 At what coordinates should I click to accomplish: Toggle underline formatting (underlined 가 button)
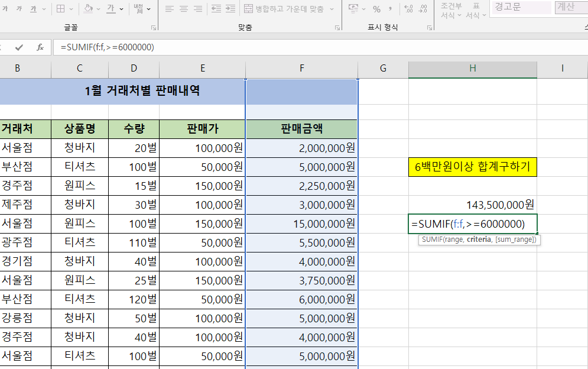point(33,9)
